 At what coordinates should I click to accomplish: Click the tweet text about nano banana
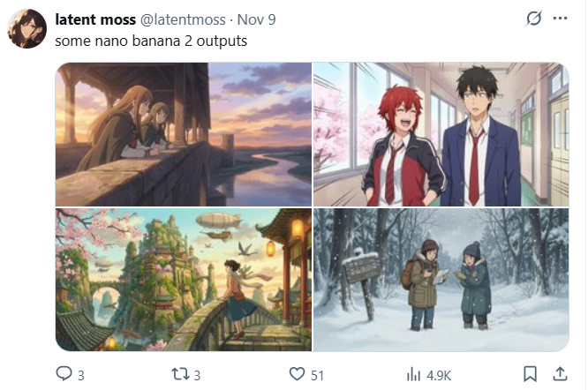tap(151, 41)
